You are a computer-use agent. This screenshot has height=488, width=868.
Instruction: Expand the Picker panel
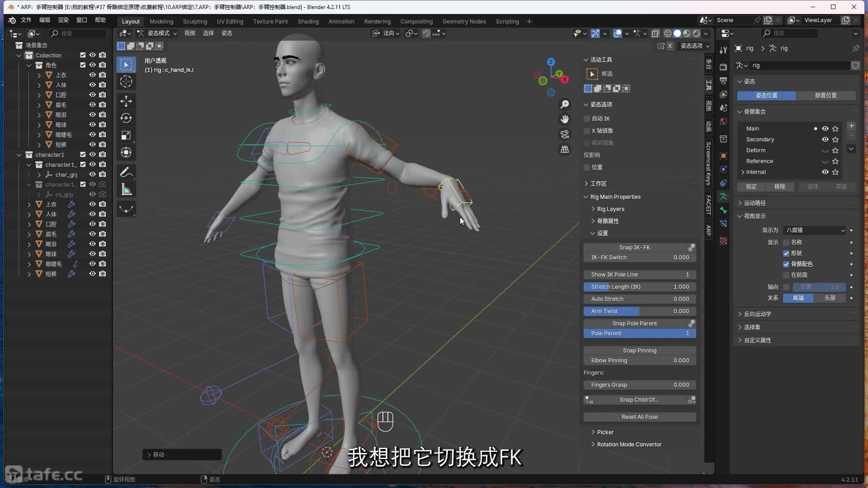click(604, 432)
